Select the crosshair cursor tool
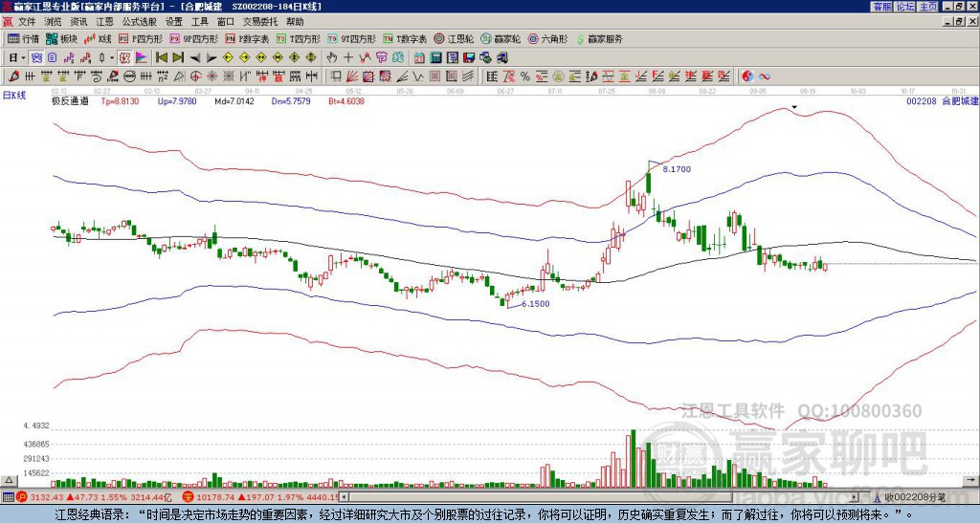The image size is (980, 524). pyautogui.click(x=348, y=58)
